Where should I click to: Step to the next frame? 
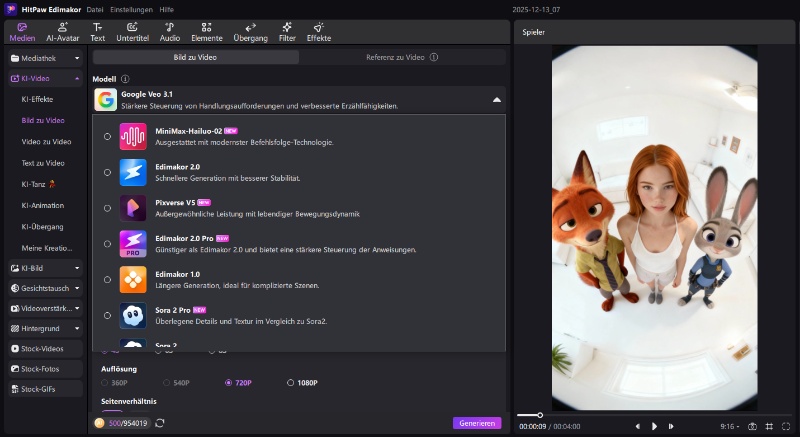(x=671, y=426)
